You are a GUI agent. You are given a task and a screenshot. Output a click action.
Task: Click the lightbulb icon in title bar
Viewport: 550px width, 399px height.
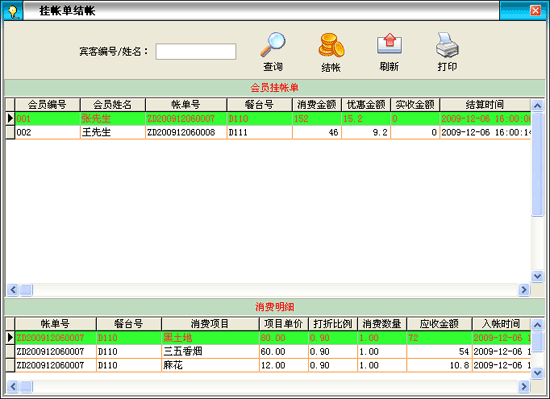pyautogui.click(x=13, y=12)
